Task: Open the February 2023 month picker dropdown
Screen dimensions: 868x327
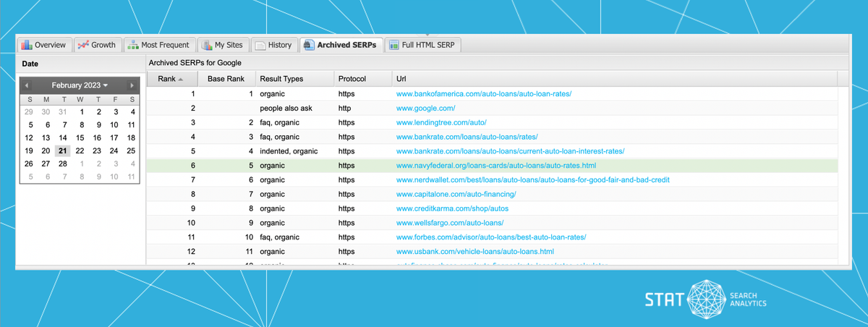Action: coord(80,85)
